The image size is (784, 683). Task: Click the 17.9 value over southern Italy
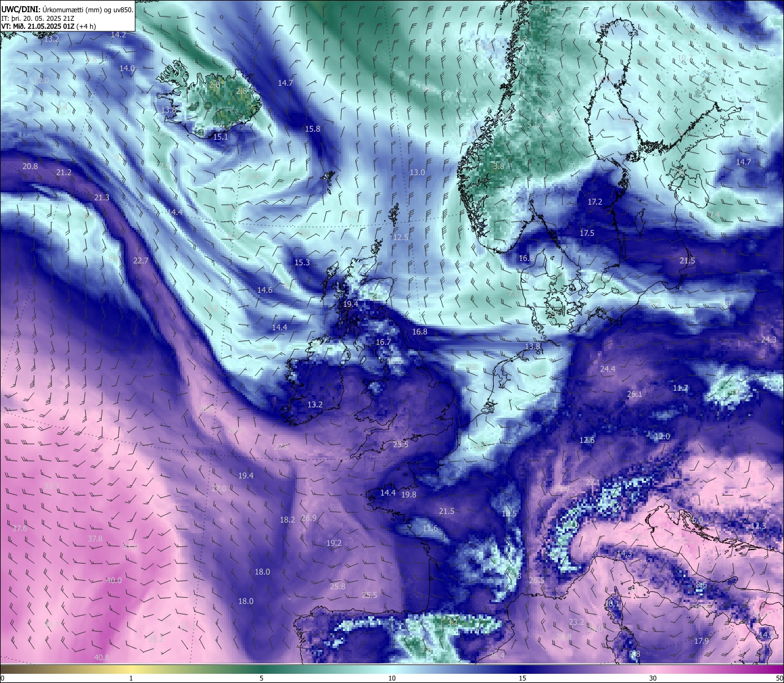701,641
